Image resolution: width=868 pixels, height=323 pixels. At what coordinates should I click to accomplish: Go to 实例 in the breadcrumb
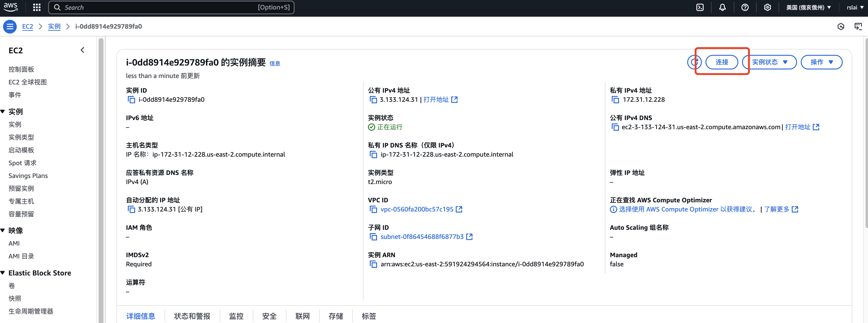[54, 26]
